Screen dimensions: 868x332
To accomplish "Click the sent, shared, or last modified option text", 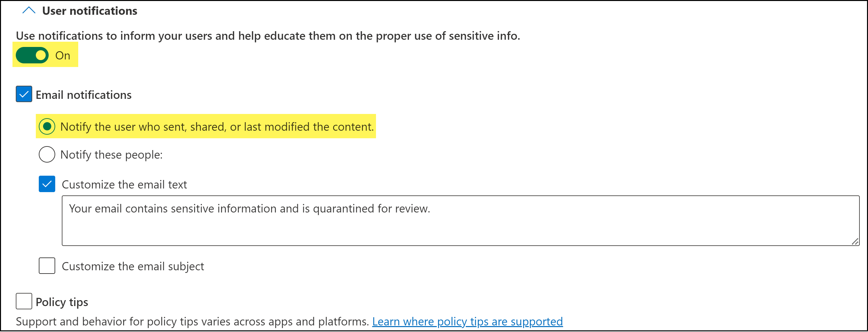I will tap(217, 127).
